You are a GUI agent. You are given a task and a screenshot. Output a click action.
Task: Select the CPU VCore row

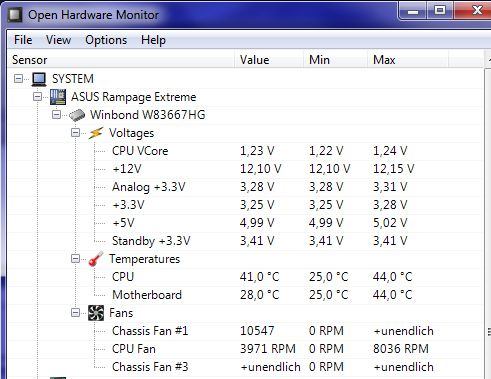pos(245,151)
